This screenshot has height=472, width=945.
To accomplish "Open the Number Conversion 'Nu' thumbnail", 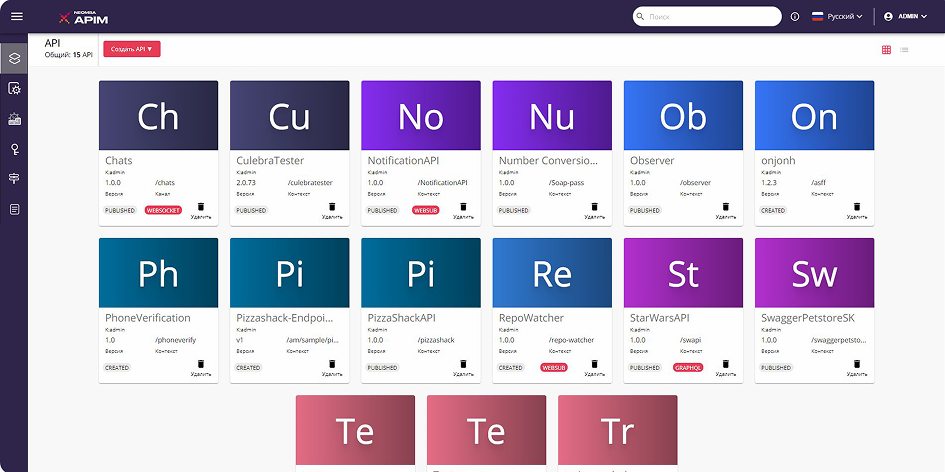I will coord(552,115).
